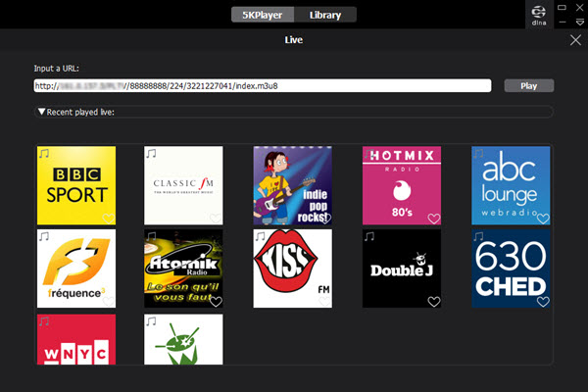Viewport: 588px width, 392px height.
Task: Open the BBC Sport radio station
Action: (76, 185)
